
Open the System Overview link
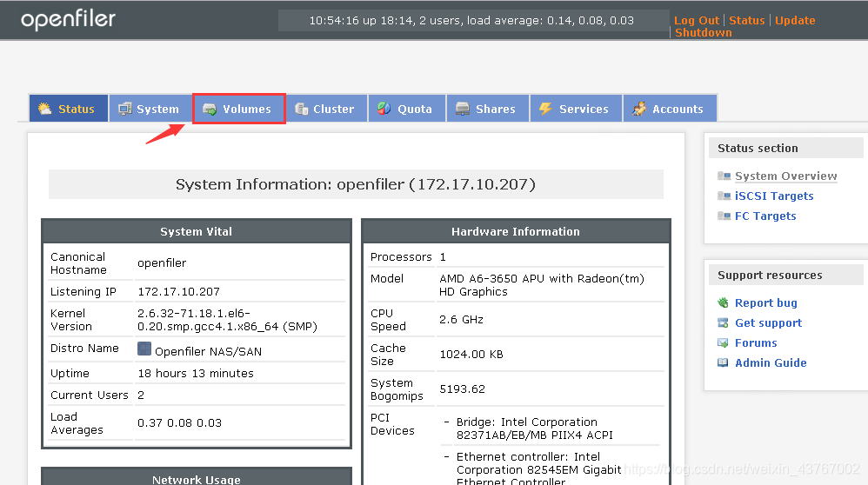[x=786, y=176]
